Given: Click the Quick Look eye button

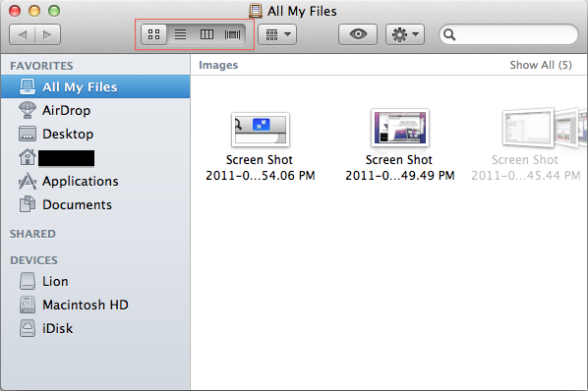Looking at the screenshot, I should [x=358, y=34].
